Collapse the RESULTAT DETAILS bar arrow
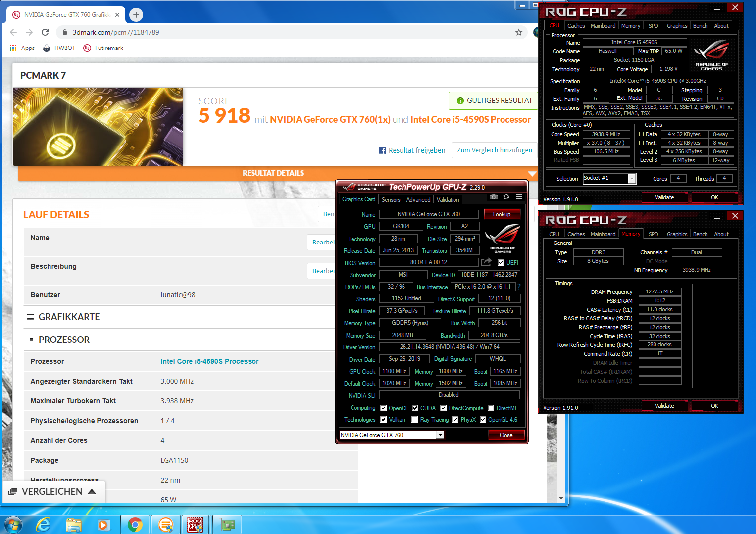 click(532, 174)
